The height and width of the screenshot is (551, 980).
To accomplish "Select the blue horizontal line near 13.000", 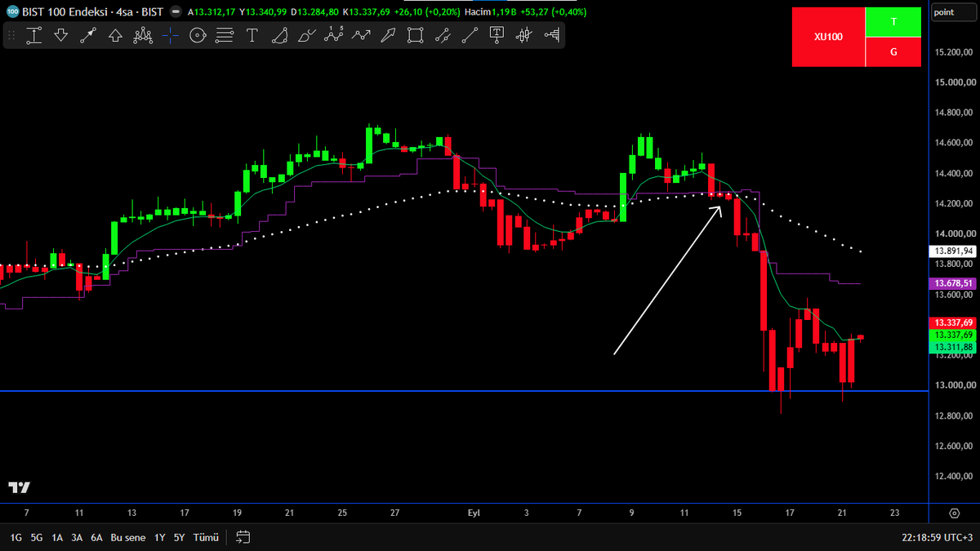I will [x=464, y=391].
